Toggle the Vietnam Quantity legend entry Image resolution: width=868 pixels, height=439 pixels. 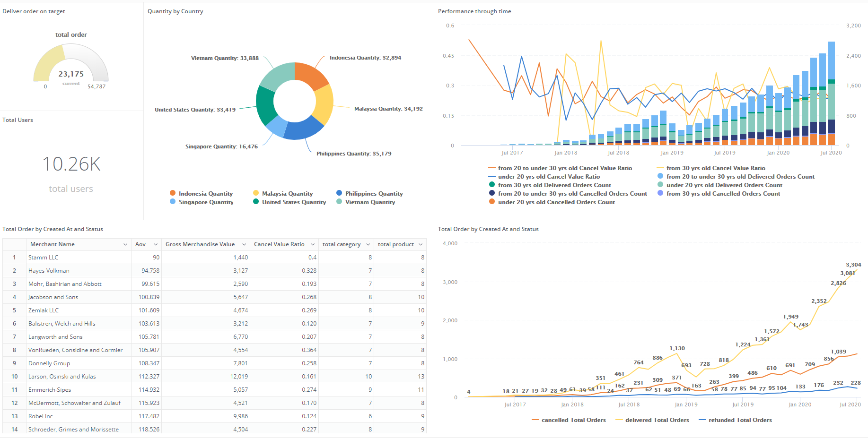(x=369, y=202)
